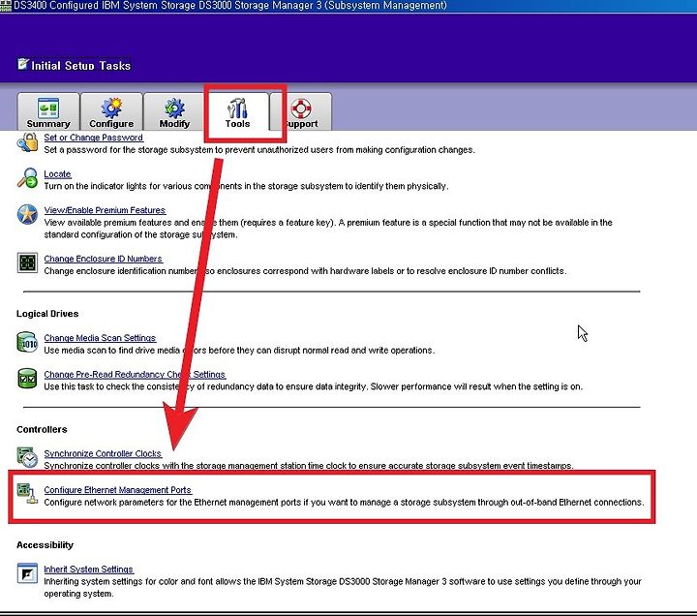Image resolution: width=697 pixels, height=616 pixels.
Task: Click the padlock password icon
Action: (27, 142)
